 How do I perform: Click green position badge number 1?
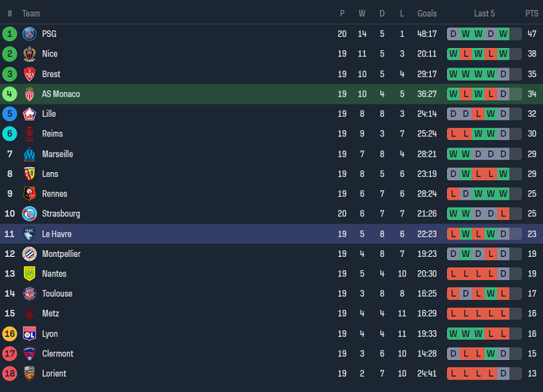coord(10,33)
